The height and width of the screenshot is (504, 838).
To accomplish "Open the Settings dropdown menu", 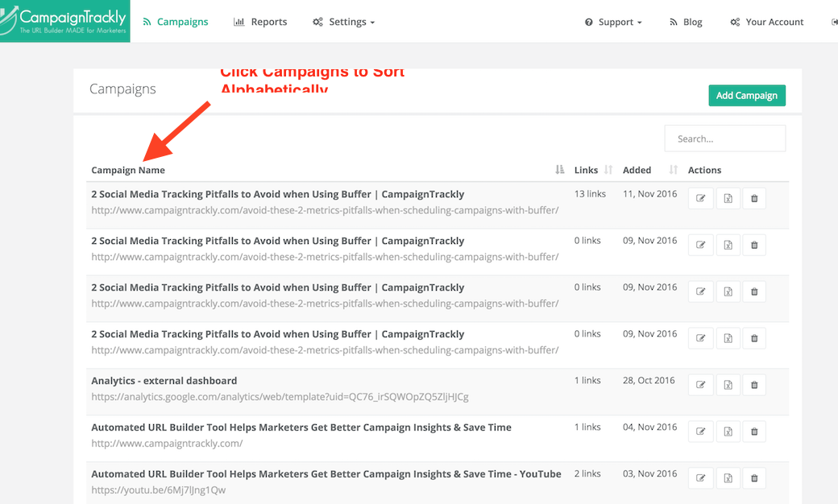I will pos(344,22).
